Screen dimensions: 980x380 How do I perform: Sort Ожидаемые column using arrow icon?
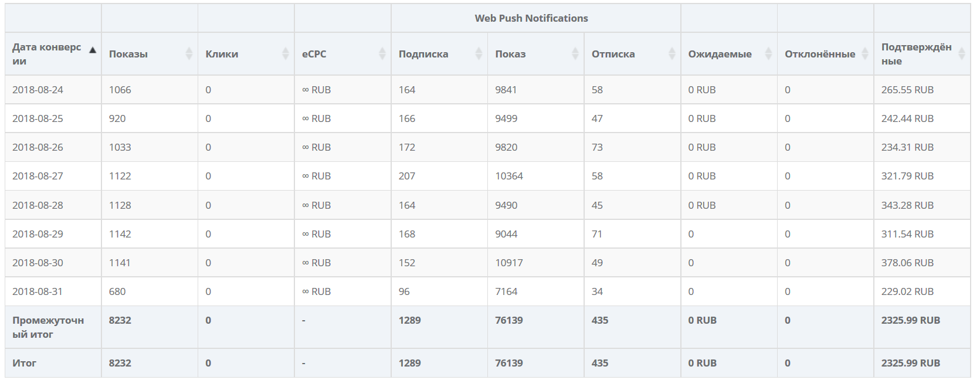768,54
